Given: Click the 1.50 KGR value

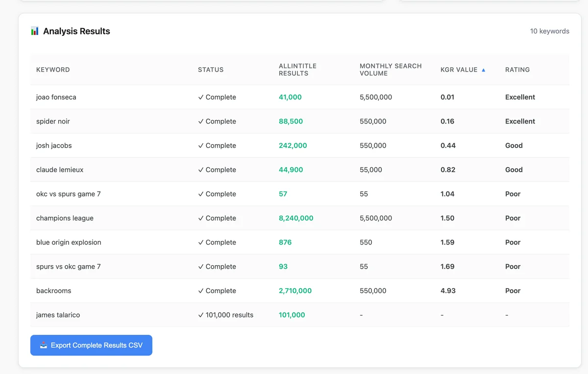Looking at the screenshot, I should 447,218.
